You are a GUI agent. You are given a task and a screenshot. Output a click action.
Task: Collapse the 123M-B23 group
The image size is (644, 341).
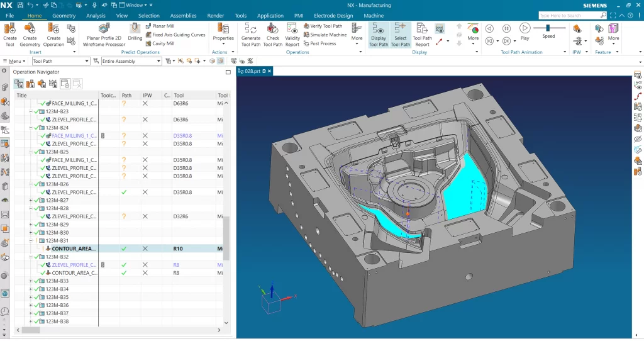coord(31,111)
